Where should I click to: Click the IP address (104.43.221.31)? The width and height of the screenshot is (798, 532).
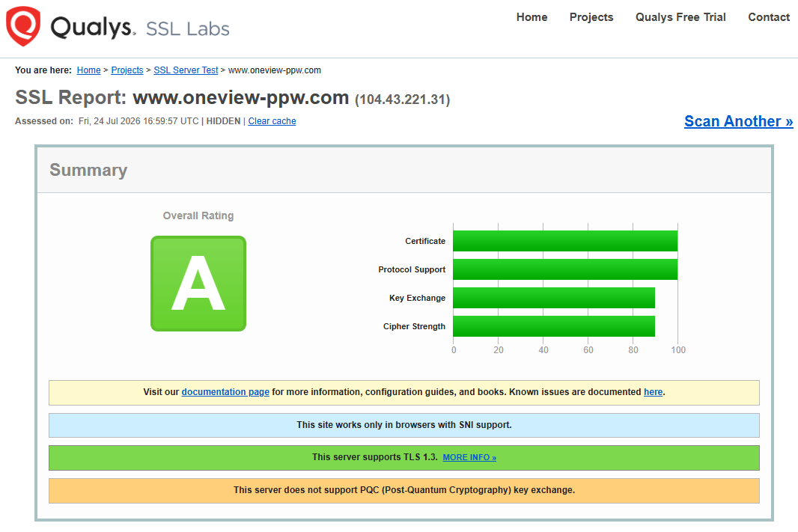pyautogui.click(x=402, y=100)
